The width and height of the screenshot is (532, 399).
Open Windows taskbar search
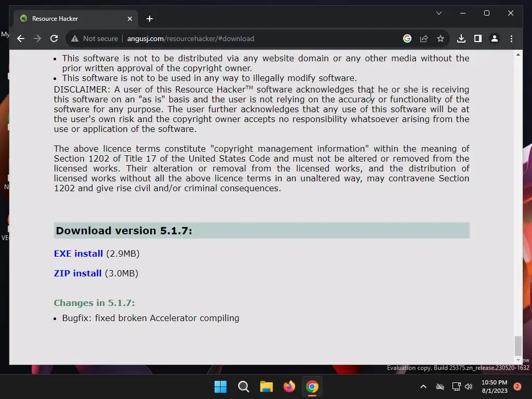pyautogui.click(x=243, y=387)
